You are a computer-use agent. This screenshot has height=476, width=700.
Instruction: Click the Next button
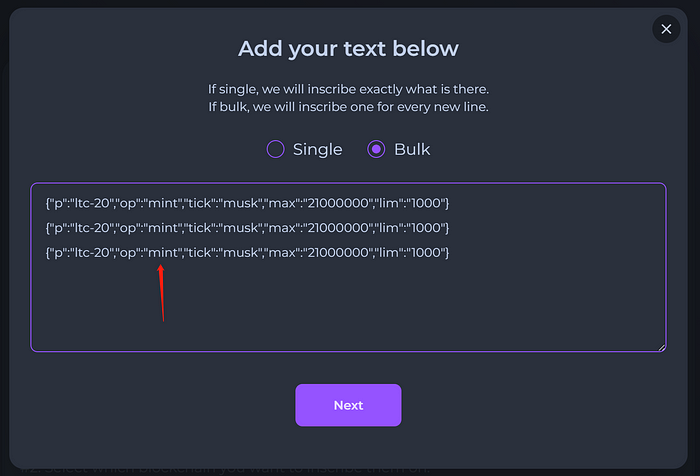click(348, 405)
